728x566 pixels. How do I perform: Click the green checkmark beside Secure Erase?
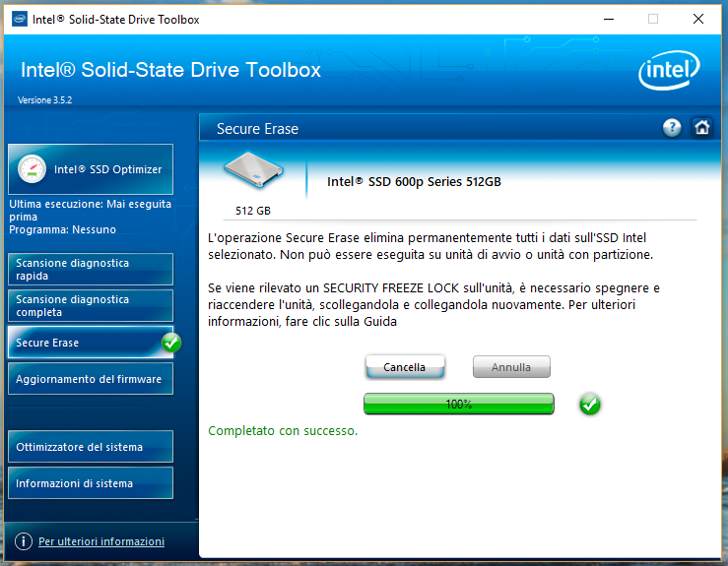pos(171,343)
